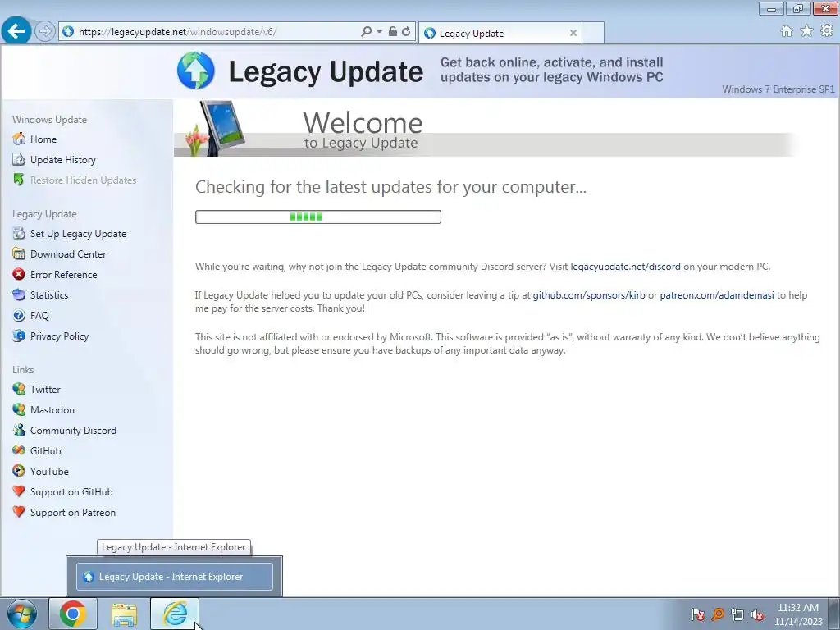Open the IE tools gear icon
This screenshot has height=630, width=840.
(827, 31)
